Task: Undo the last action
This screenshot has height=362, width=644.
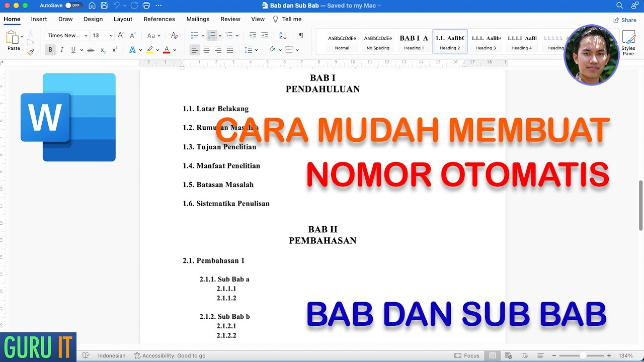Action: (117, 6)
